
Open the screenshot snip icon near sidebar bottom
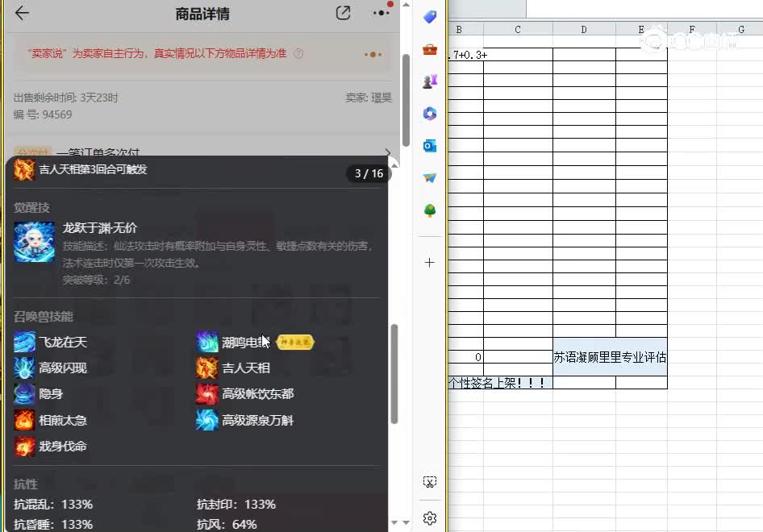429,480
